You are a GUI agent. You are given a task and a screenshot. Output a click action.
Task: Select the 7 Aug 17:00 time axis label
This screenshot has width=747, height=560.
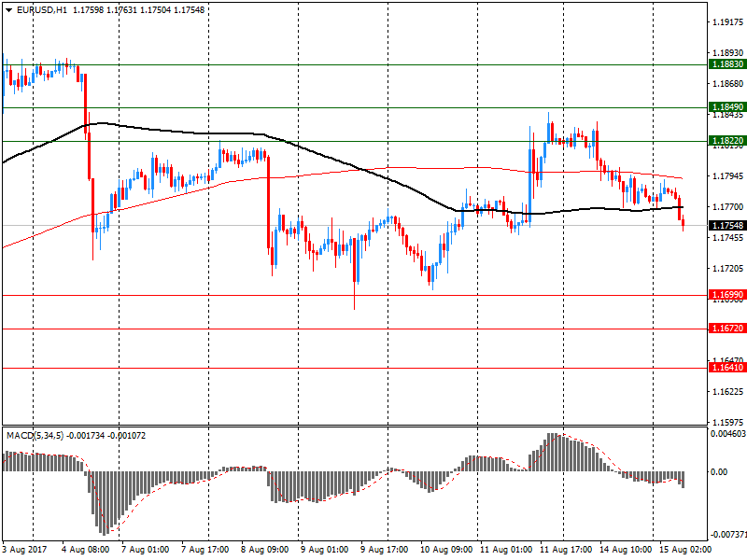pyautogui.click(x=204, y=550)
